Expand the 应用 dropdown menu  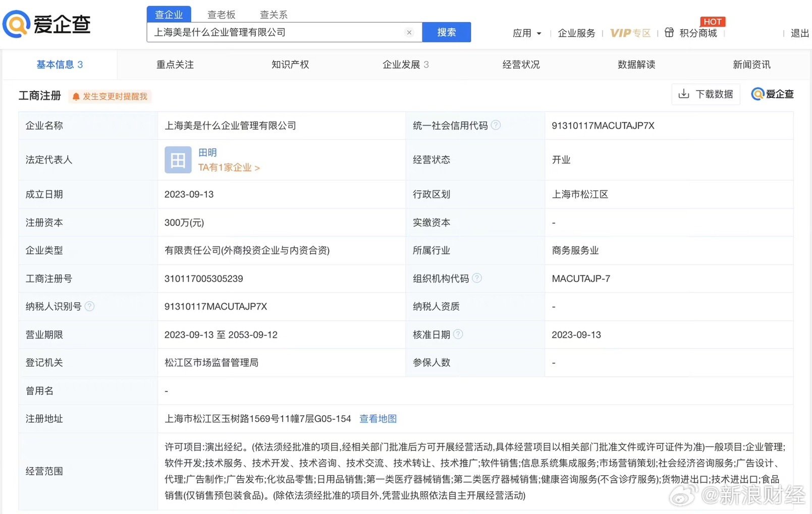coord(527,33)
